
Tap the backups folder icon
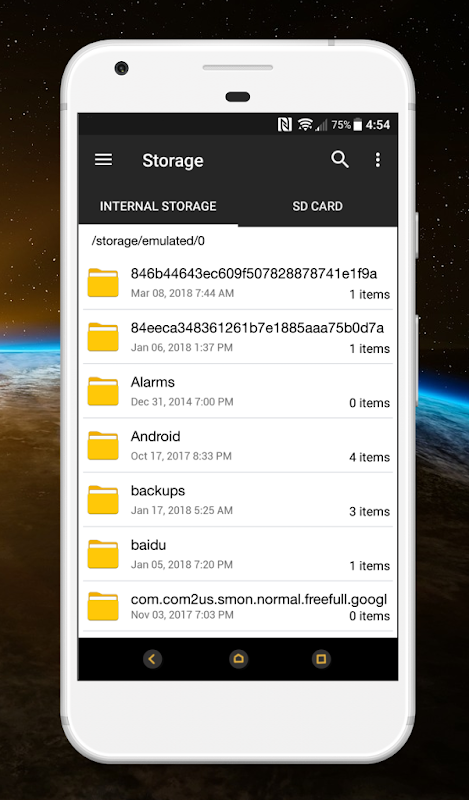(103, 500)
